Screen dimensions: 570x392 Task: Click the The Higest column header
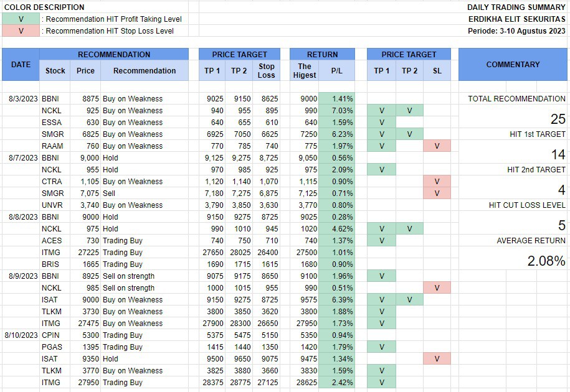(304, 70)
